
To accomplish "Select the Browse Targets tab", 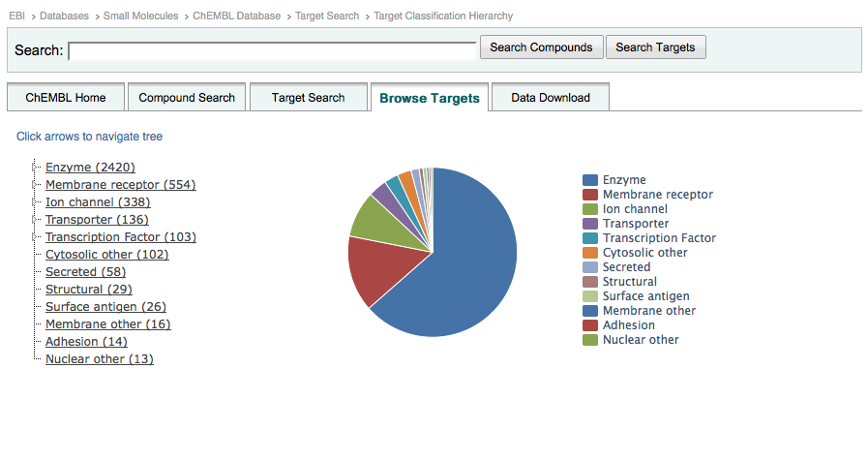I will [x=430, y=98].
